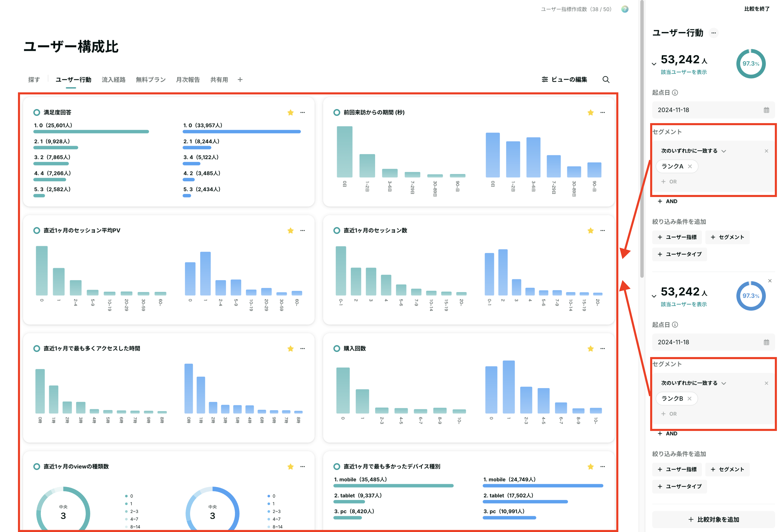Open more menu on 直近1ヶ月で最も多くアクセスした時間 card
The height and width of the screenshot is (532, 781).
(302, 349)
